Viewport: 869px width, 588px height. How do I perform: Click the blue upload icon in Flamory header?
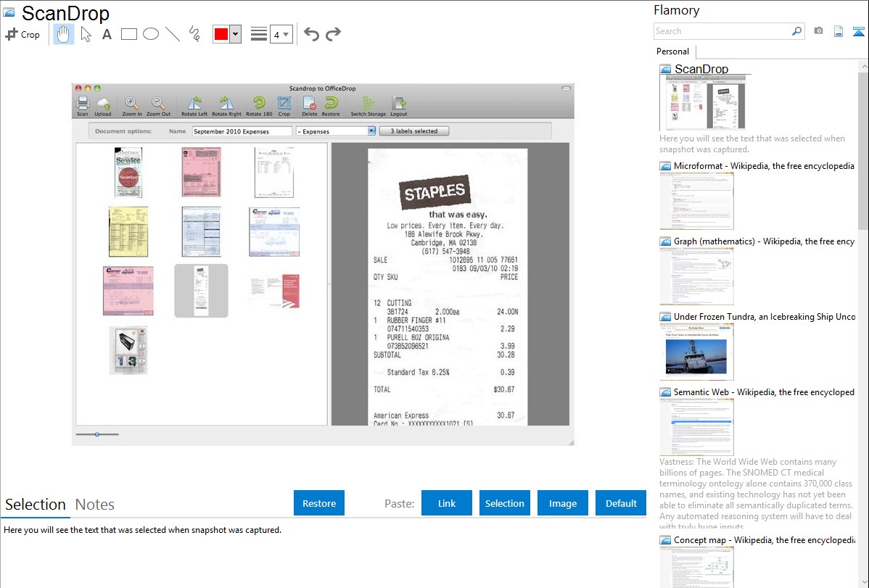tap(858, 32)
